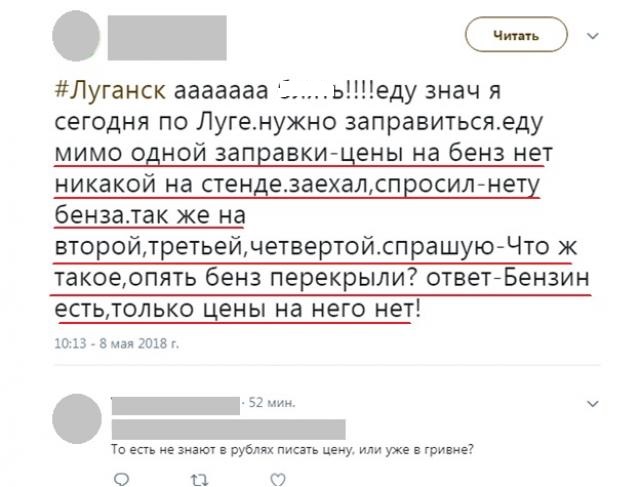This screenshot has height=487, width=640.
Task: Click the 52 мин. reply time link
Action: (271, 403)
